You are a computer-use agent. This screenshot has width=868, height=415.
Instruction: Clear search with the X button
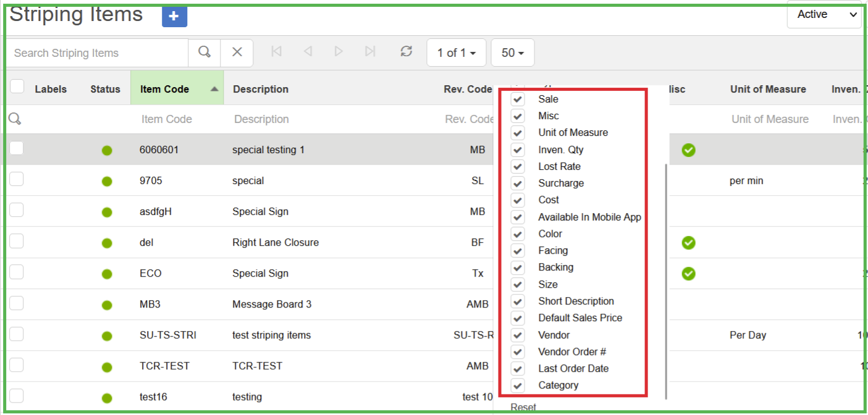[x=237, y=52]
